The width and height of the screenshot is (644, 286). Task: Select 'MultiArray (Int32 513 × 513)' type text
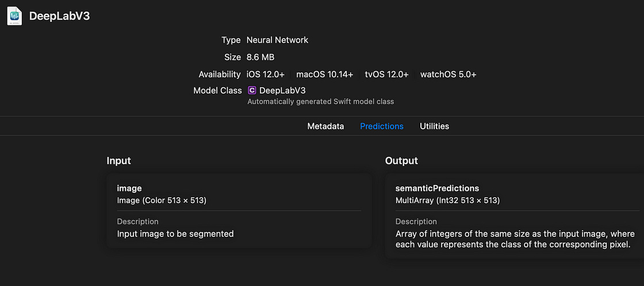click(x=447, y=200)
